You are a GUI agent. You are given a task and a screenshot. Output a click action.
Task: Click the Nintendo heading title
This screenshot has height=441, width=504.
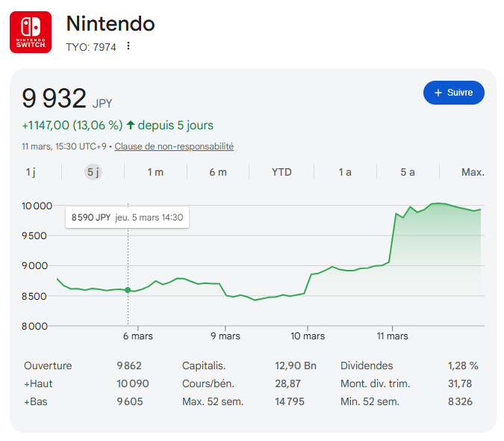111,24
